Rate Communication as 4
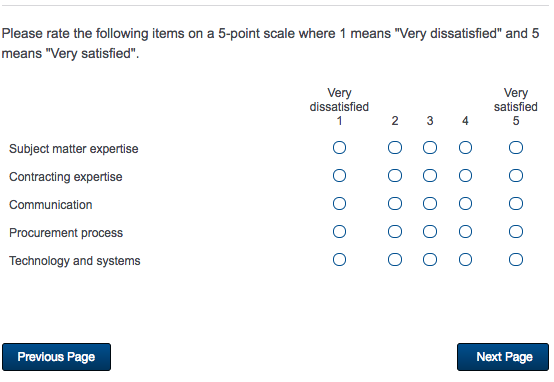This screenshot has width=554, height=382. 465,204
